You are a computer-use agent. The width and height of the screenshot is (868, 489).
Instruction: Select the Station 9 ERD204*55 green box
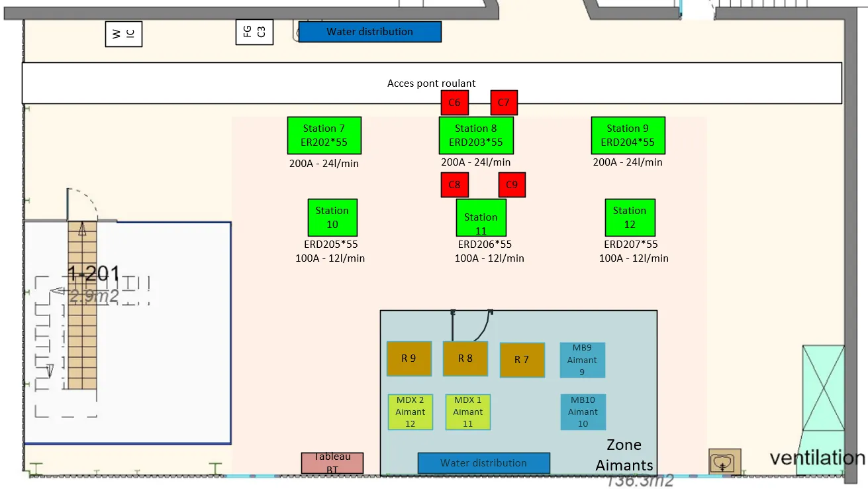(628, 135)
